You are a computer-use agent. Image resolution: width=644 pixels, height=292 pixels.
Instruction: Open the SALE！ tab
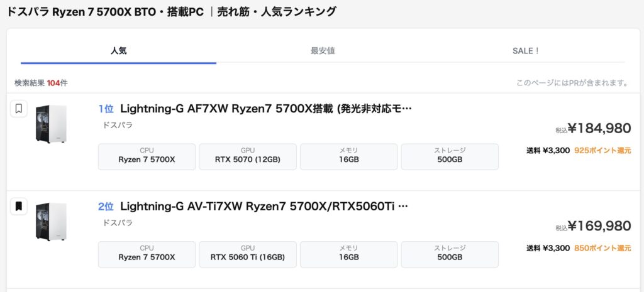pos(526,51)
